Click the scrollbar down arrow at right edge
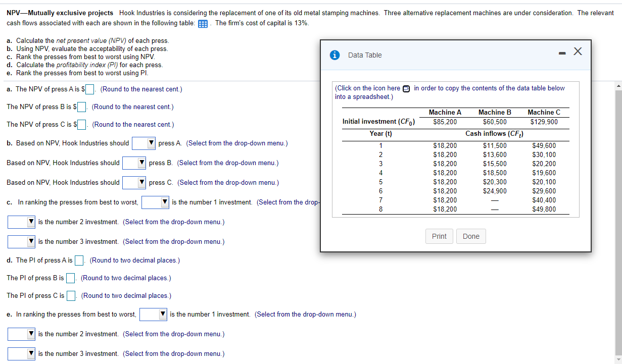Image resolution: width=622 pixels, height=364 pixels. 618,360
